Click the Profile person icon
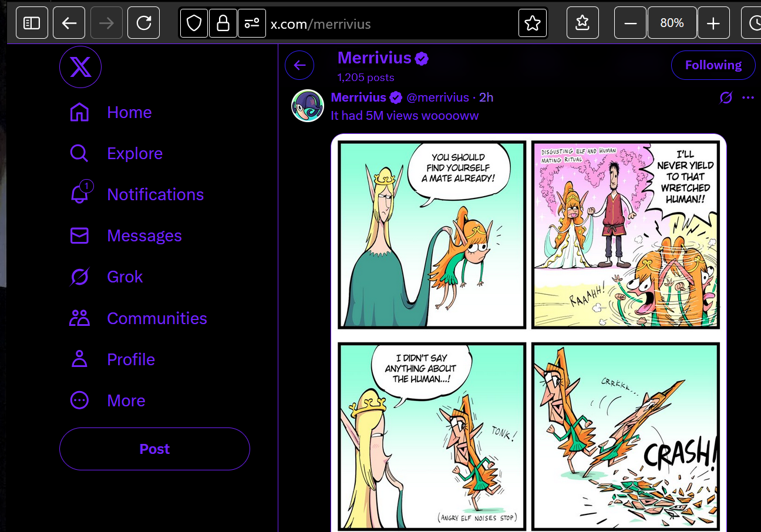Image resolution: width=761 pixels, height=532 pixels. coord(79,359)
